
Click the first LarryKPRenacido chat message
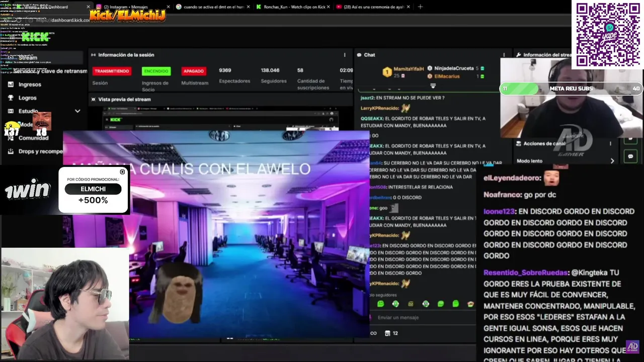point(386,108)
